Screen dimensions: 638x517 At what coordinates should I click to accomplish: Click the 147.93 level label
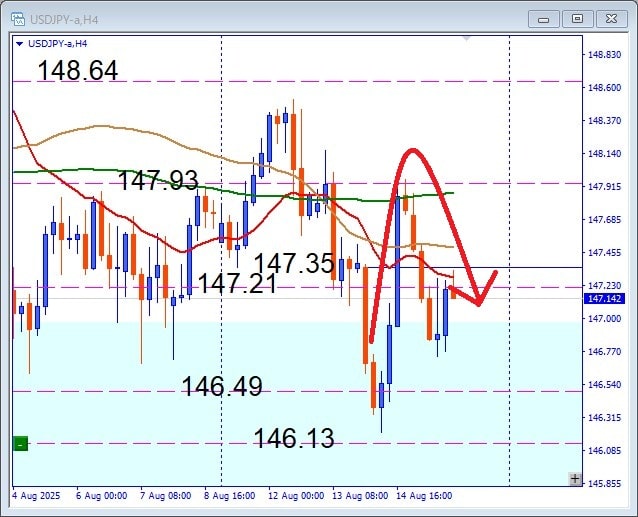(x=158, y=180)
